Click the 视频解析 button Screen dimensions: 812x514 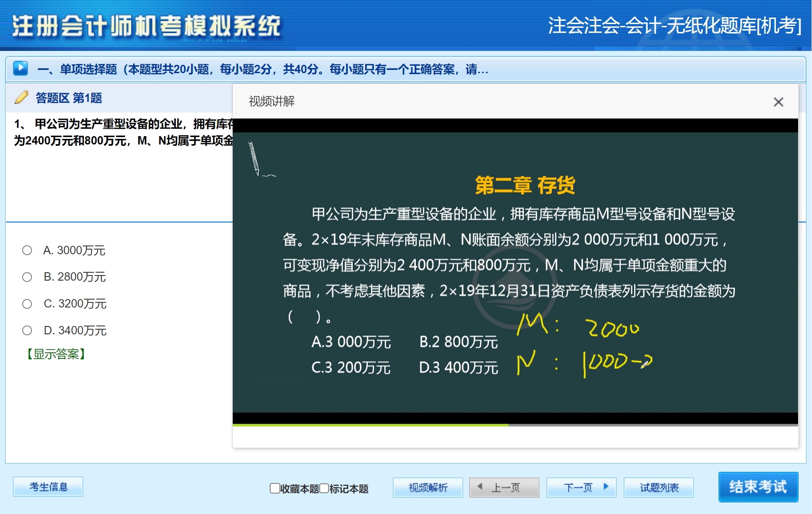428,488
